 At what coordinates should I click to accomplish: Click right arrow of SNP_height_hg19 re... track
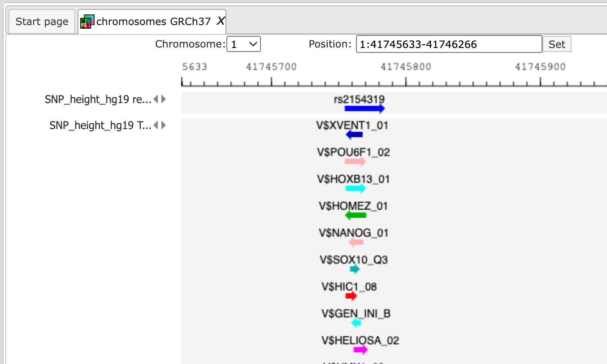163,99
